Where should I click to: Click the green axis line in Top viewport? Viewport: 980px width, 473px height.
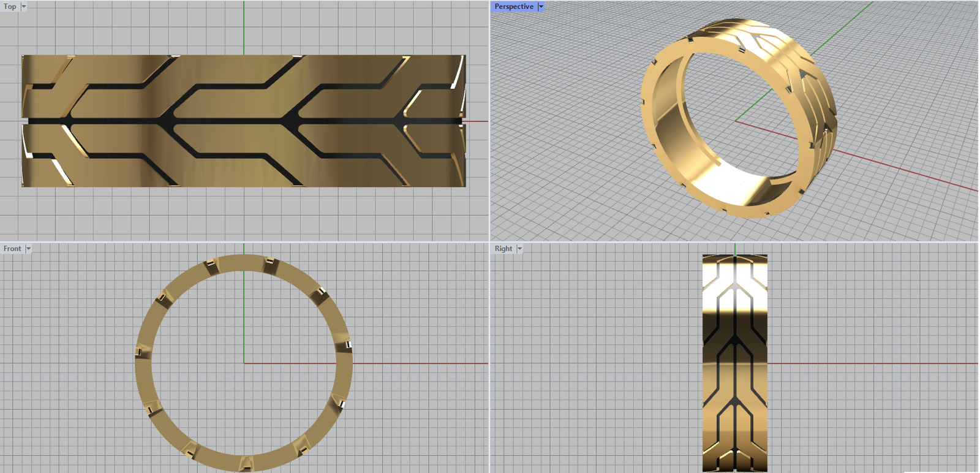244,28
